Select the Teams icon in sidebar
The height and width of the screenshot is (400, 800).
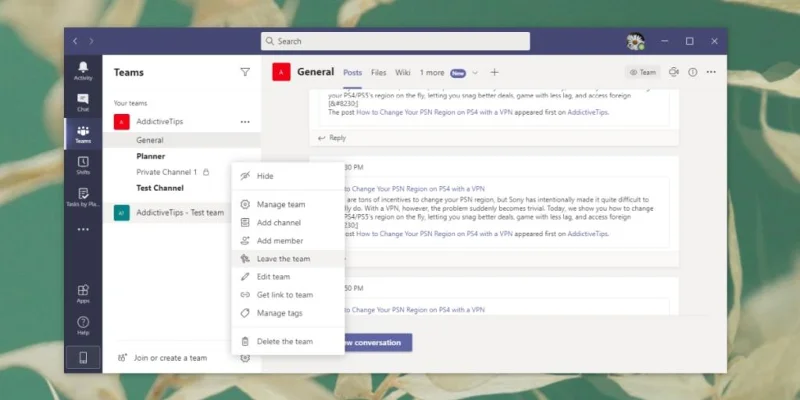coord(83,134)
